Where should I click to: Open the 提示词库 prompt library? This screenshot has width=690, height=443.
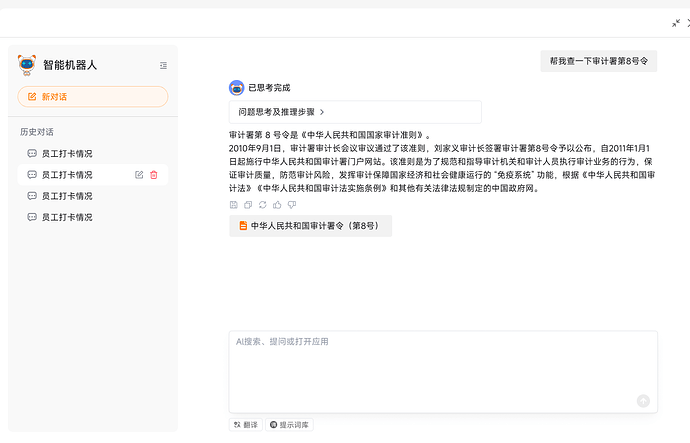click(289, 425)
